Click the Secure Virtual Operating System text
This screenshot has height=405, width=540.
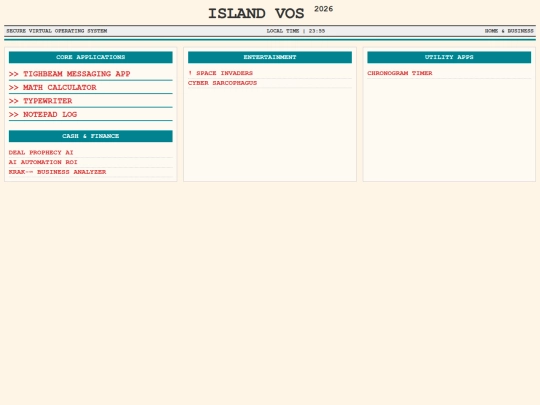pos(57,31)
